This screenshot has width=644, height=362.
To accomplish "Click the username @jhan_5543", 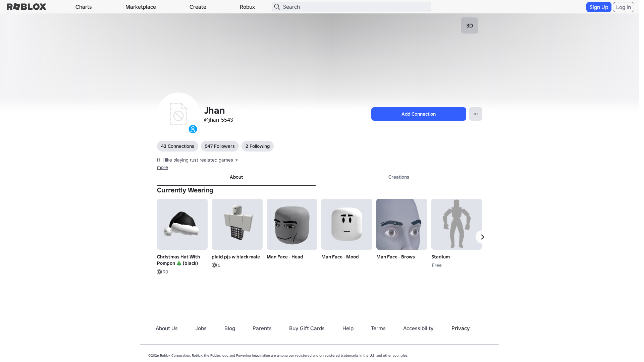I will [x=218, y=120].
